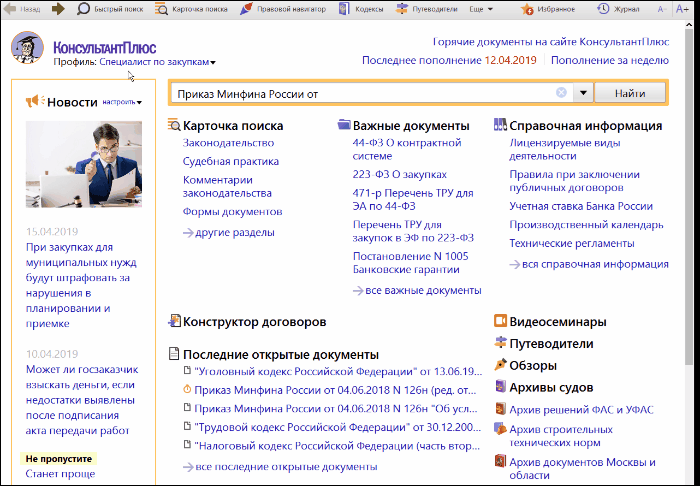The height and width of the screenshot is (486, 700).
Task: Open Горячие документы на сайте КонсультантПлюс
Action: tap(550, 42)
